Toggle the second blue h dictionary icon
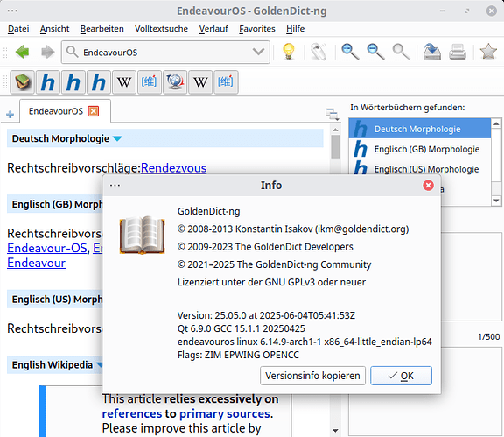Image resolution: width=504 pixels, height=437 pixels. (x=73, y=82)
